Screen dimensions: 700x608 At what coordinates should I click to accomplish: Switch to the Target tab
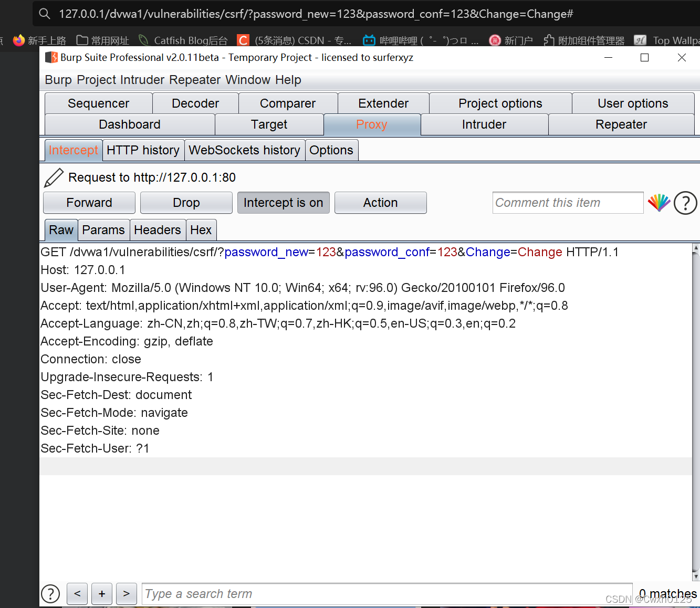[x=269, y=124]
